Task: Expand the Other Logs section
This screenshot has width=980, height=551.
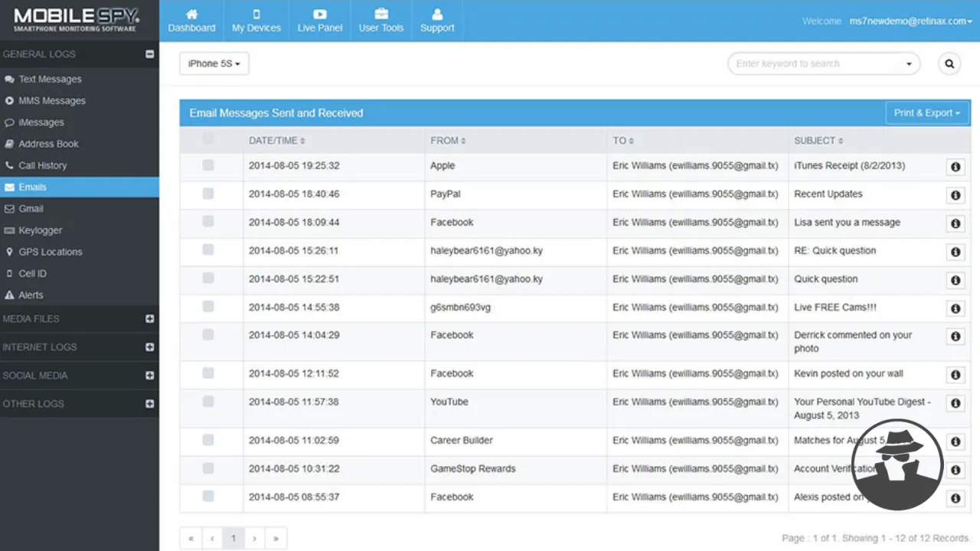Action: (150, 404)
